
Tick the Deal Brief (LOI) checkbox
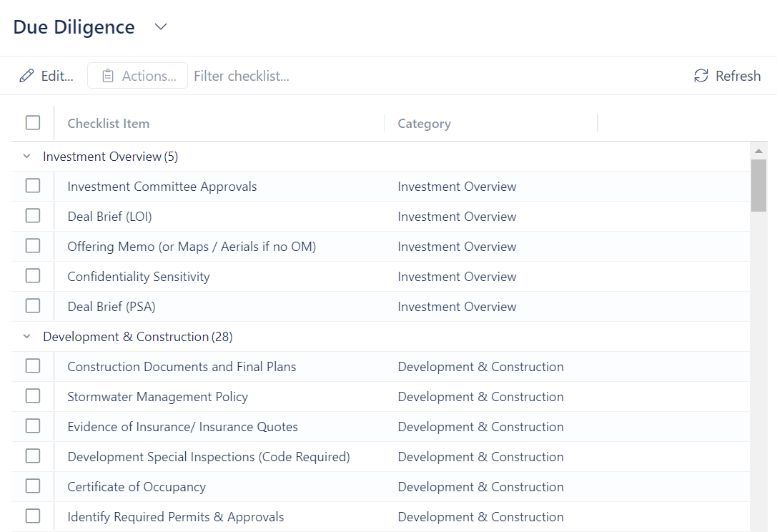click(x=33, y=216)
